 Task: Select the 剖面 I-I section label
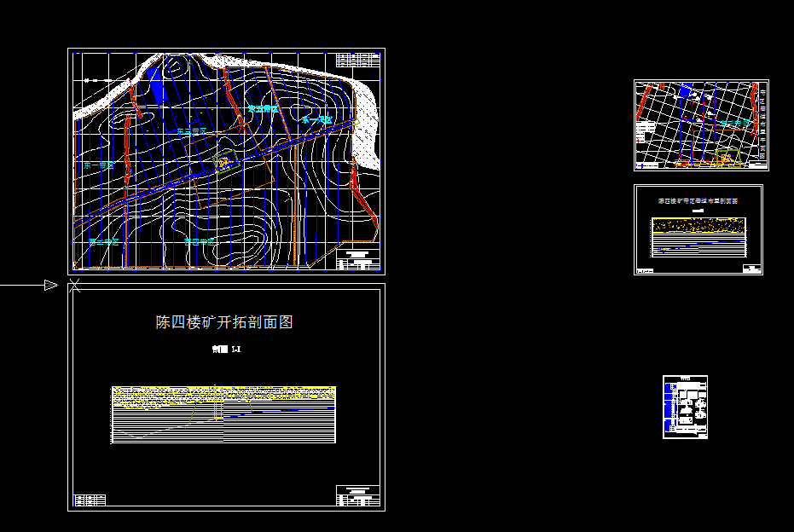click(x=226, y=350)
